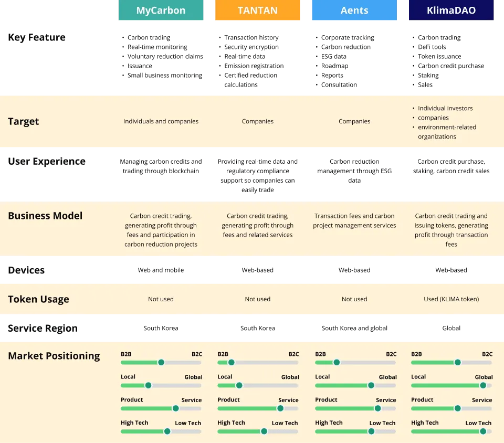Click 'Corporate tracking' under Aents
The width and height of the screenshot is (504, 443).
pos(348,38)
